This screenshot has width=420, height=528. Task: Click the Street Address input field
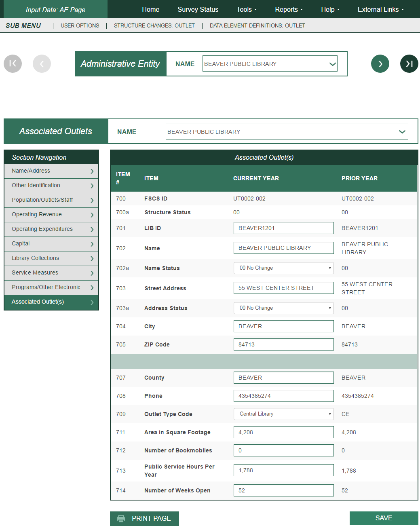pyautogui.click(x=283, y=288)
